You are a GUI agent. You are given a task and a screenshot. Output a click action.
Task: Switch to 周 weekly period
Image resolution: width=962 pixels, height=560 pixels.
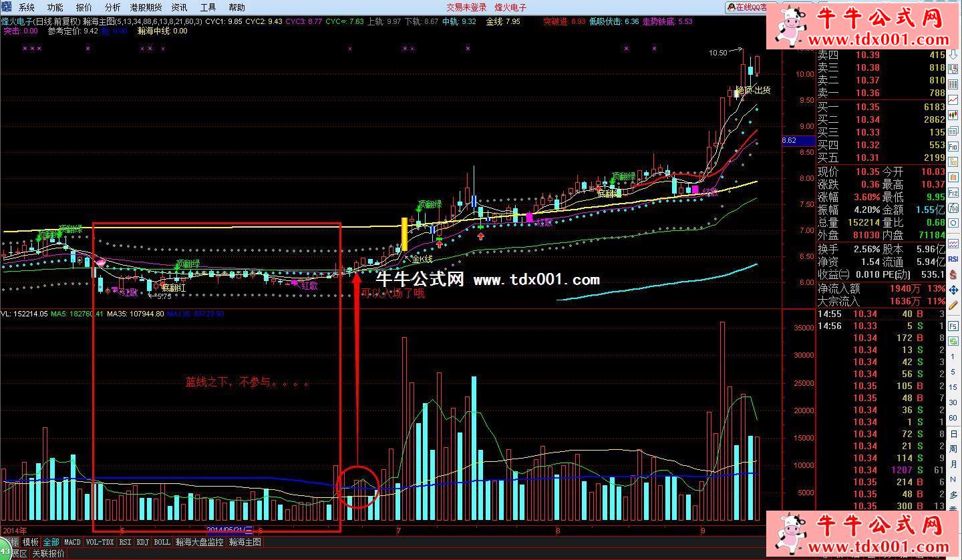coord(954,449)
